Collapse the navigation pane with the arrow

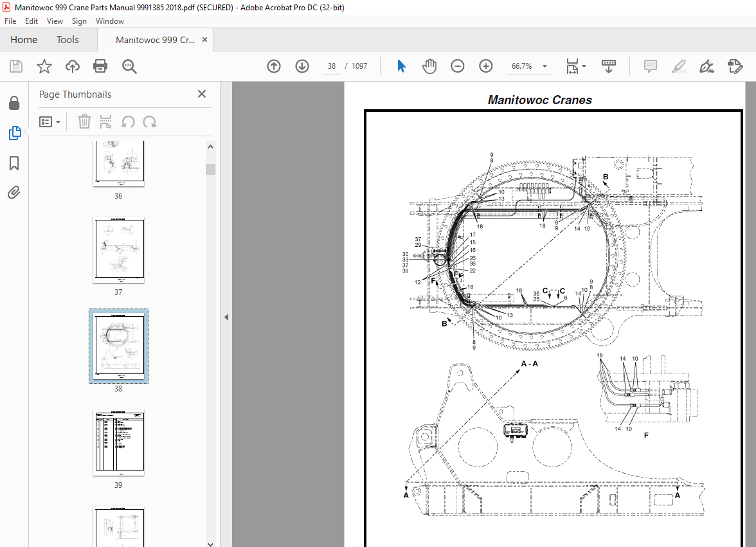coord(226,317)
